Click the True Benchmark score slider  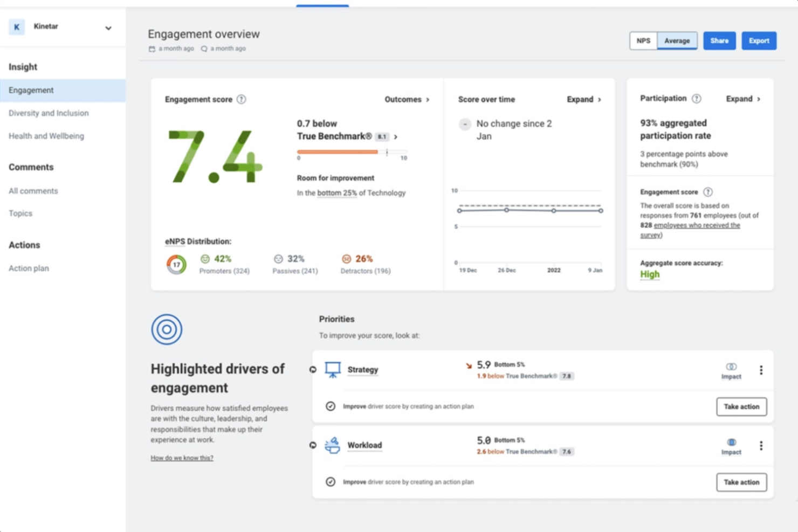coord(351,152)
